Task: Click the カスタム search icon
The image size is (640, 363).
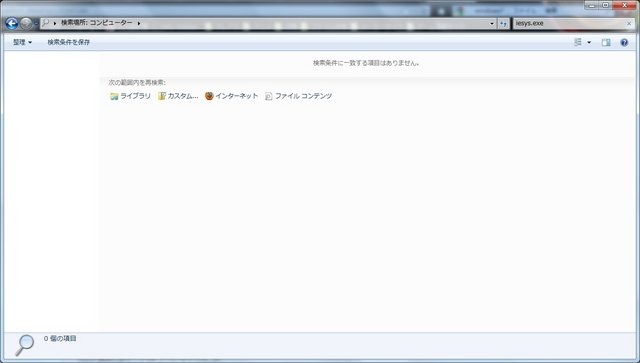Action: [162, 96]
